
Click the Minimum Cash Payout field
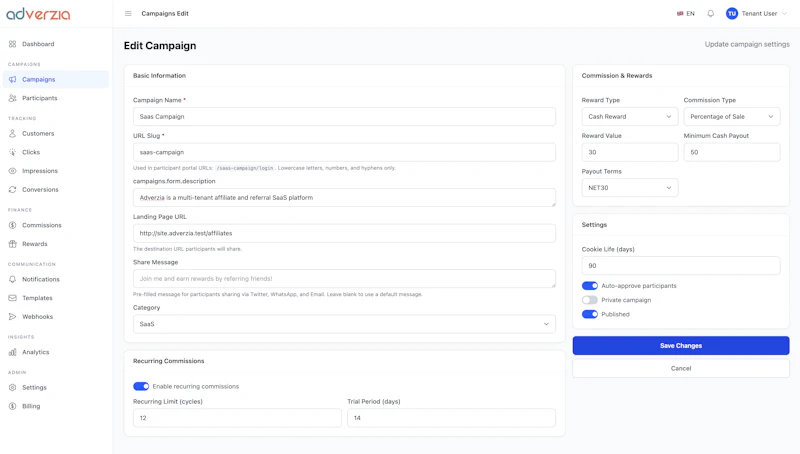click(732, 152)
